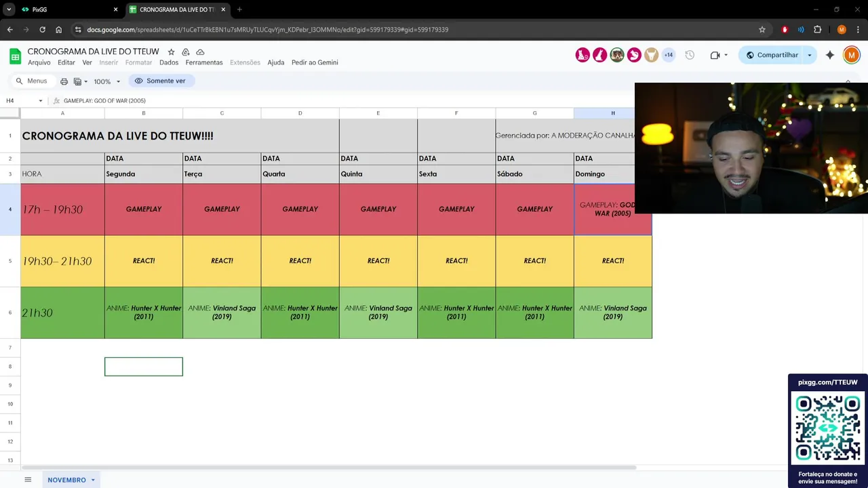The height and width of the screenshot is (488, 868).
Task: Open the Ajuda menu
Action: tap(276, 62)
